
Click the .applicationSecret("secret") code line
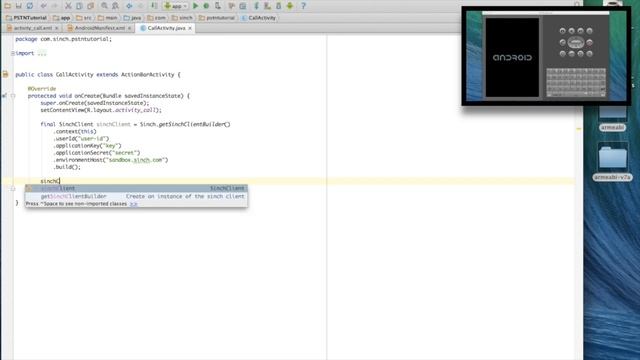pos(97,153)
